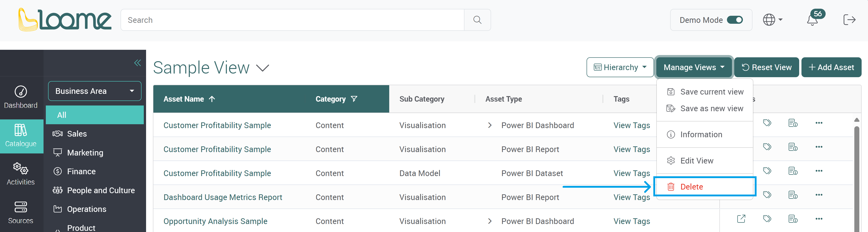Open Opportunity Analysis Sample asset
Screen dimensions: 868x232
pyautogui.click(x=215, y=221)
